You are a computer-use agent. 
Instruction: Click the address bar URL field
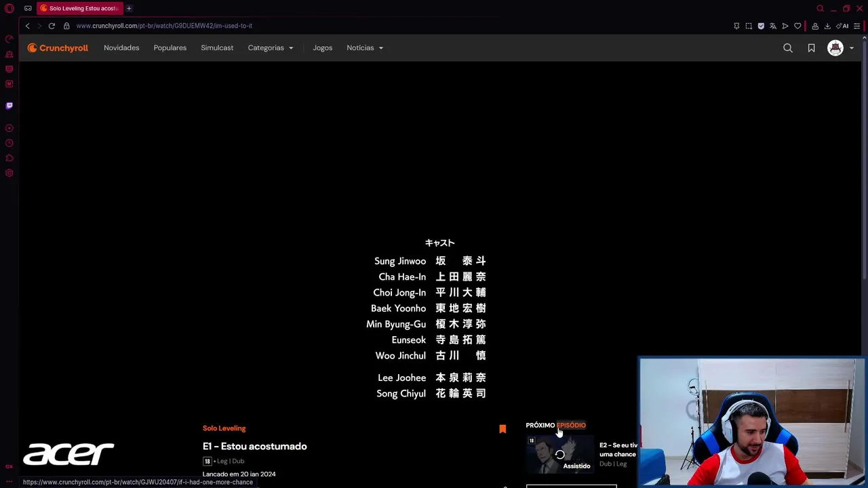pos(400,26)
